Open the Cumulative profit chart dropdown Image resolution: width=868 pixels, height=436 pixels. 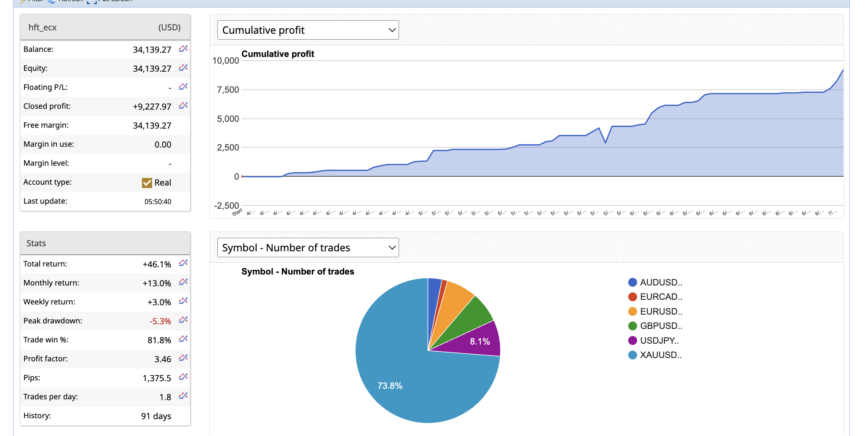[x=308, y=30]
